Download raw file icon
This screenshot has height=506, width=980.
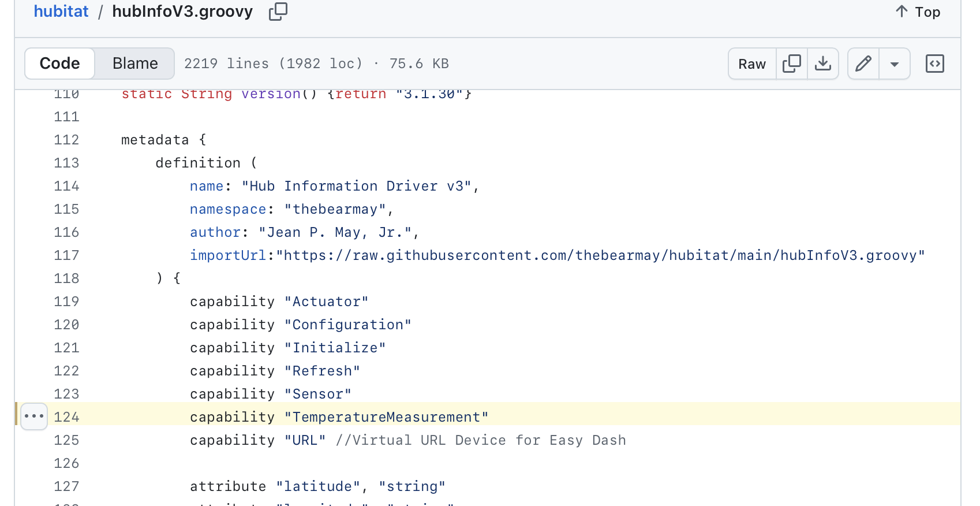[x=823, y=64]
